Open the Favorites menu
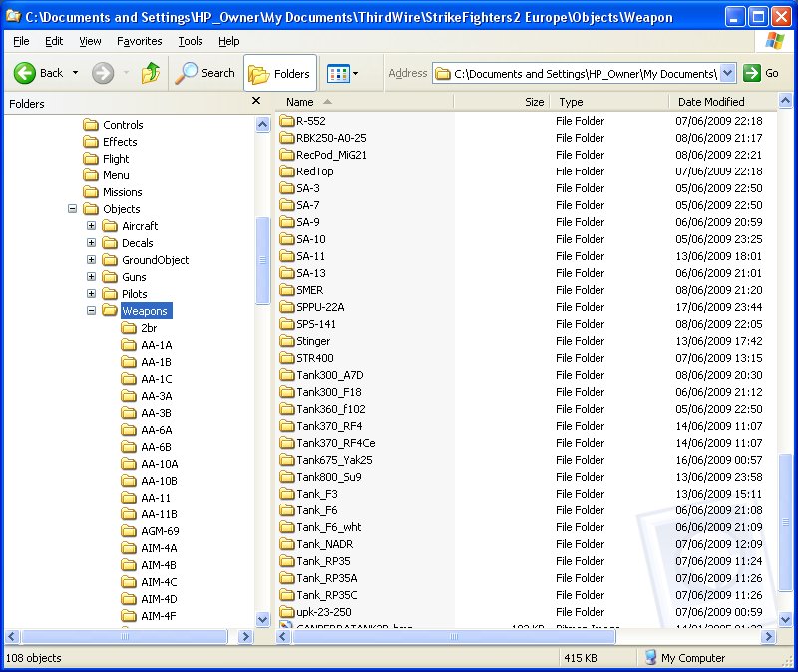The width and height of the screenshot is (798, 672). tap(140, 41)
